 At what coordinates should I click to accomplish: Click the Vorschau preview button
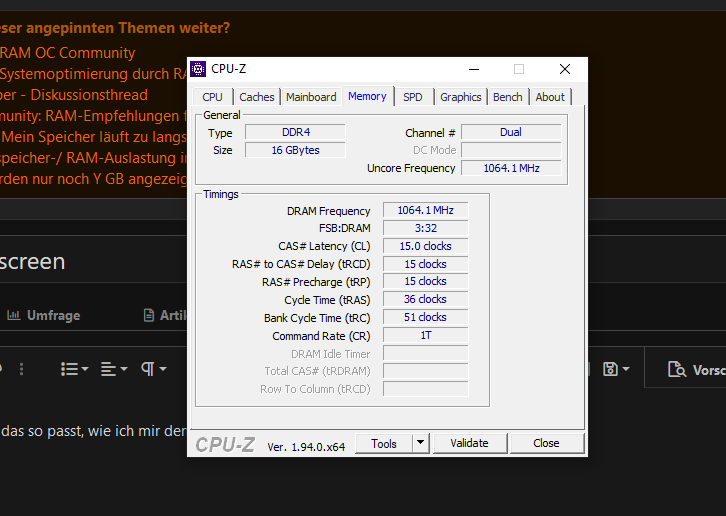(696, 370)
